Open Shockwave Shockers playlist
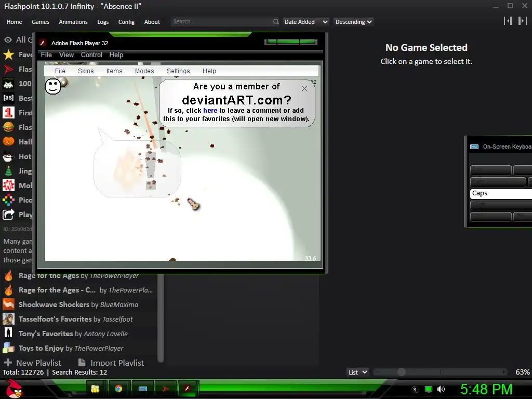This screenshot has width=532, height=399. pos(79,304)
